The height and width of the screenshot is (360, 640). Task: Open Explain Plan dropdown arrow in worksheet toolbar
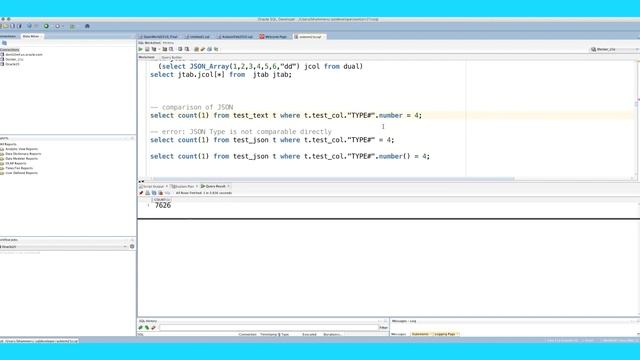[x=159, y=49]
